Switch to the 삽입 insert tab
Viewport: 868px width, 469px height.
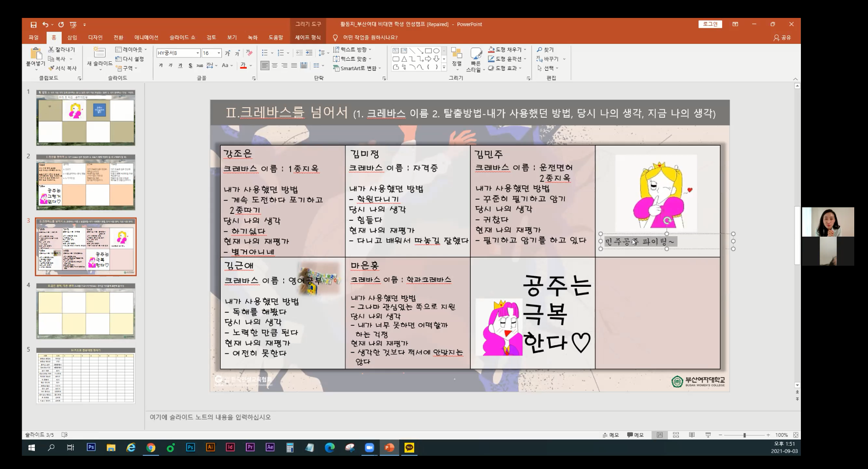[x=72, y=37]
